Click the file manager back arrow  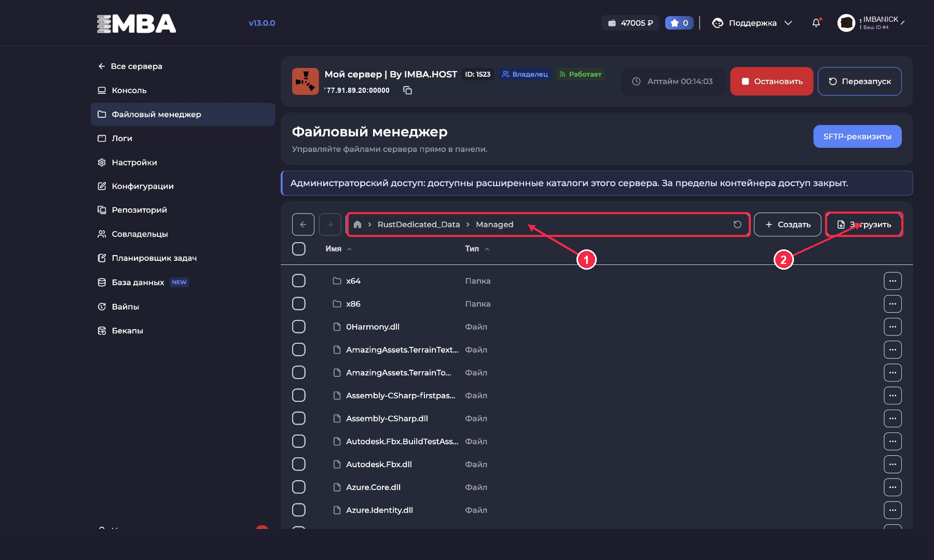tap(303, 225)
